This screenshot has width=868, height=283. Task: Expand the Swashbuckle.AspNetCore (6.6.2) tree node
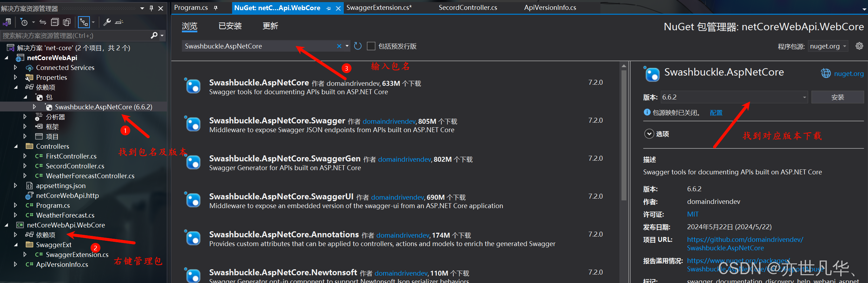(x=34, y=107)
